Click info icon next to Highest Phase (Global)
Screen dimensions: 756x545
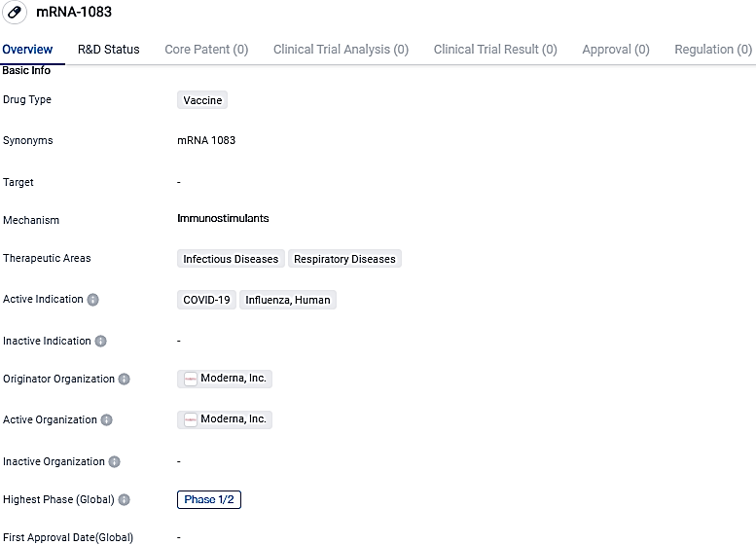pos(125,500)
